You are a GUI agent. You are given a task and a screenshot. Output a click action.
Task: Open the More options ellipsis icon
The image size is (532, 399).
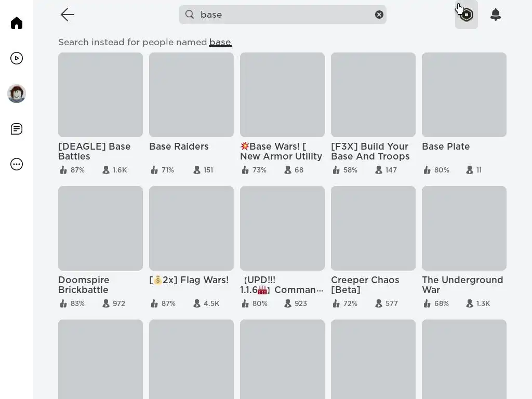point(17,164)
